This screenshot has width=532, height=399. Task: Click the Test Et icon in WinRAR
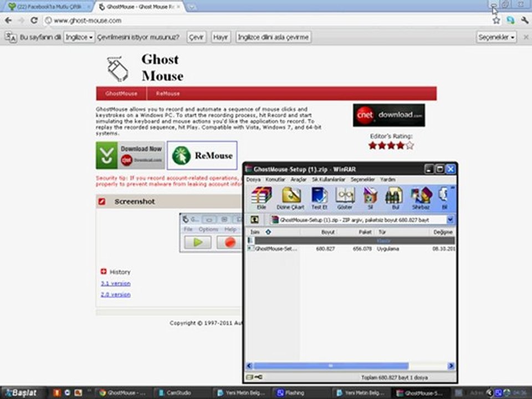pyautogui.click(x=319, y=198)
